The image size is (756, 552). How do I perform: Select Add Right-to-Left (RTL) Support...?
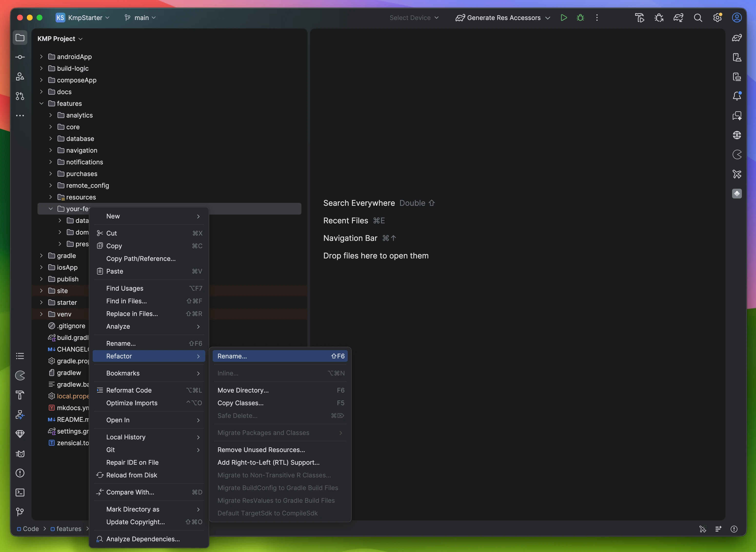pos(280,463)
